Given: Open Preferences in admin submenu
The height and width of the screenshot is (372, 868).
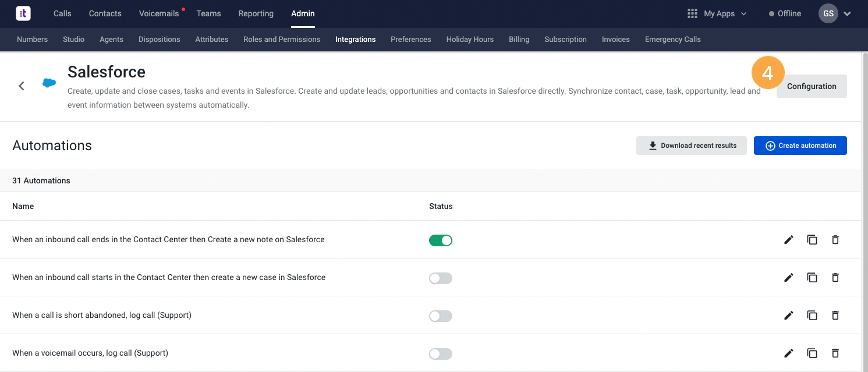Looking at the screenshot, I should point(411,40).
